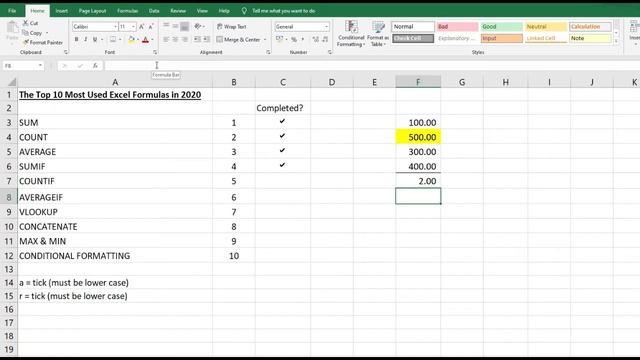Apply the Calculation cell style
The width and height of the screenshot is (640, 360).
click(x=590, y=27)
